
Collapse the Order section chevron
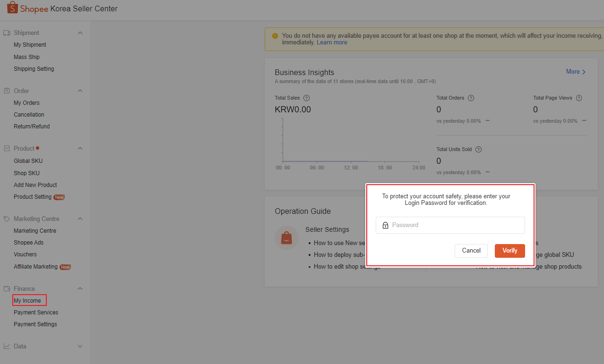[80, 91]
